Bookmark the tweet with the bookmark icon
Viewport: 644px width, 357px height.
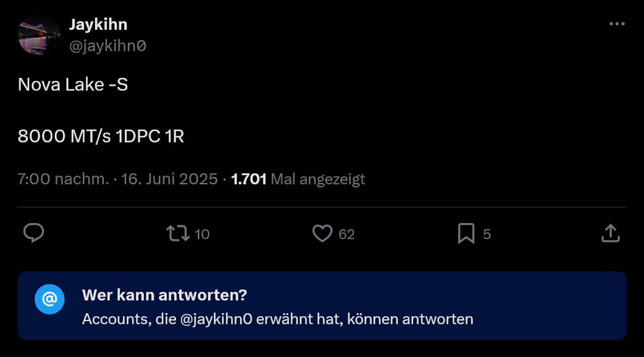[466, 234]
